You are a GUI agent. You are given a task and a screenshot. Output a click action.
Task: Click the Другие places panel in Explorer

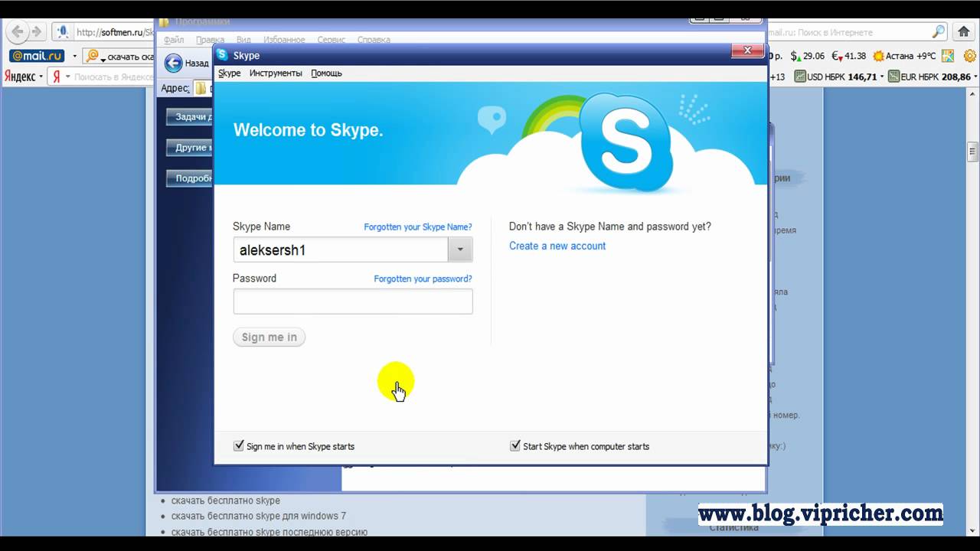(x=188, y=148)
